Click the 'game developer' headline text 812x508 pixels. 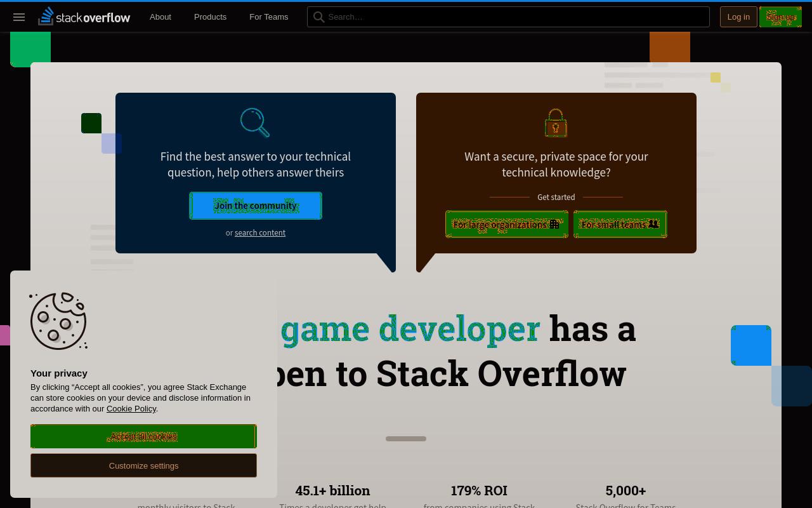(x=410, y=329)
